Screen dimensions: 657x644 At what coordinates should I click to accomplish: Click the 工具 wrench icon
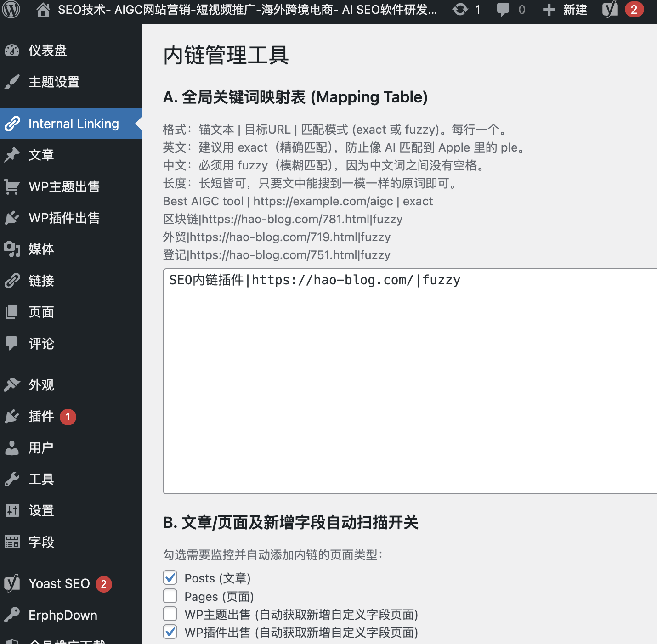(12, 479)
